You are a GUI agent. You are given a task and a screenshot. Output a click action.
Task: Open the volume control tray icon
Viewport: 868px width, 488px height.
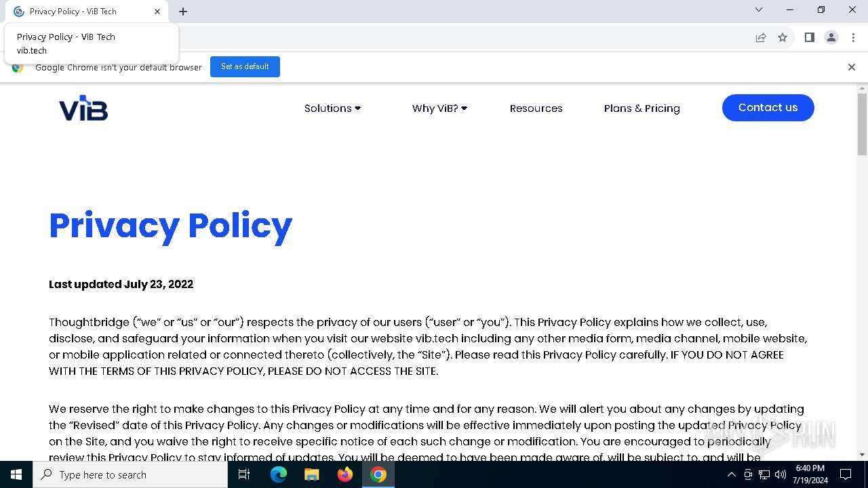(x=781, y=474)
